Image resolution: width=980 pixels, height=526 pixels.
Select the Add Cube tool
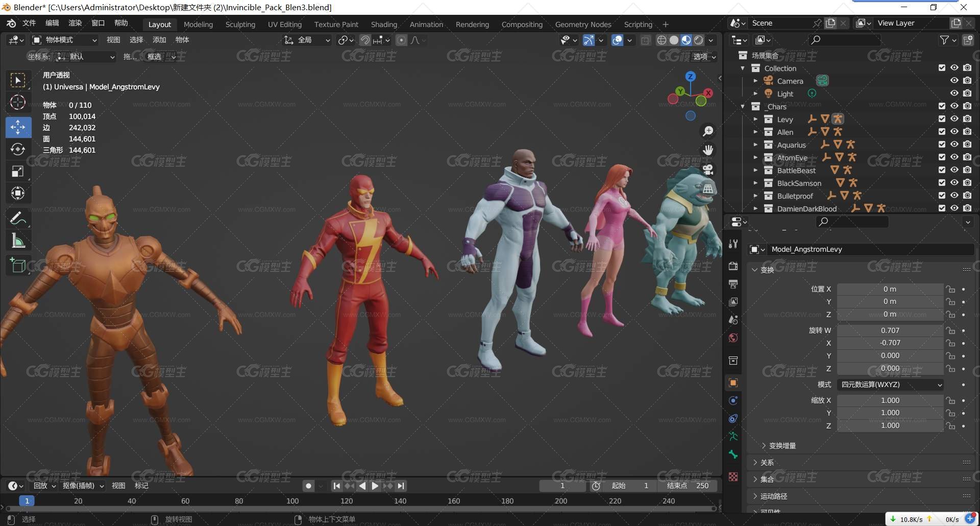tap(18, 266)
